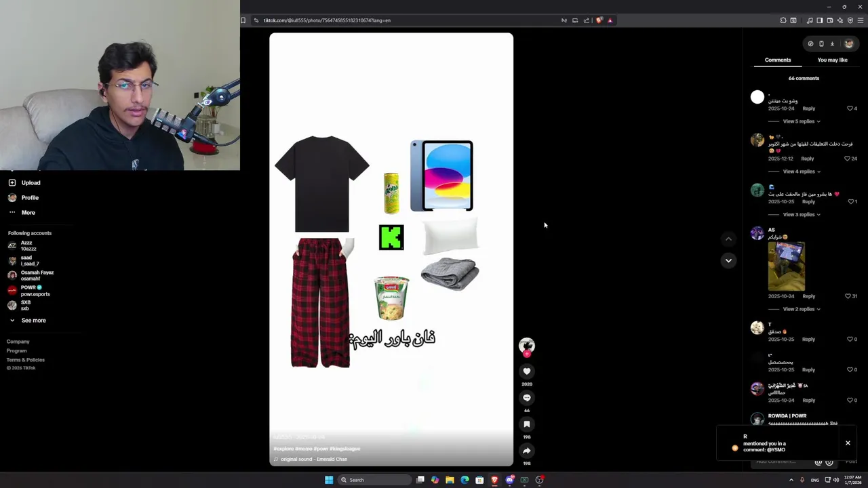Image resolution: width=868 pixels, height=488 pixels.
Task: Open the compass explore icon in top pill
Action: click(x=810, y=44)
